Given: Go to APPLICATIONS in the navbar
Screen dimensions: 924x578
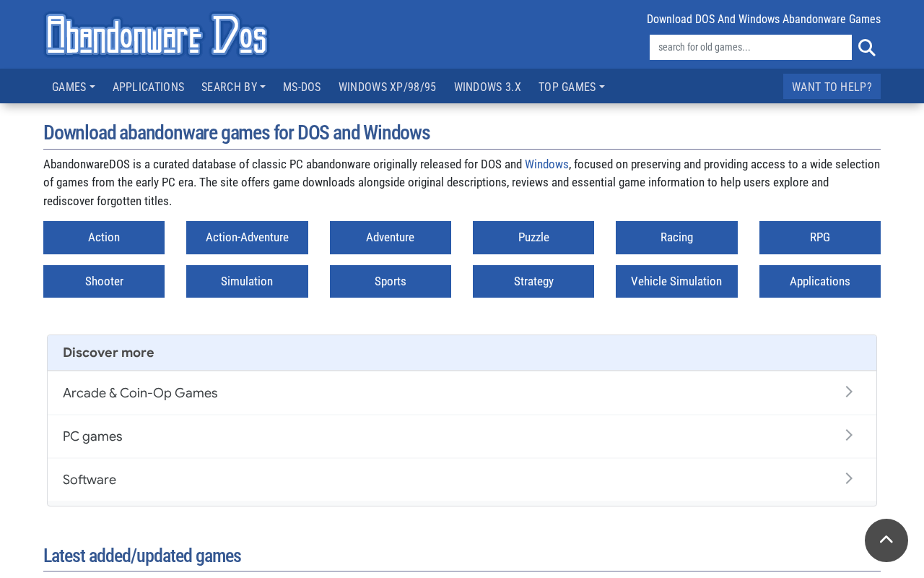Looking at the screenshot, I should pos(148,87).
